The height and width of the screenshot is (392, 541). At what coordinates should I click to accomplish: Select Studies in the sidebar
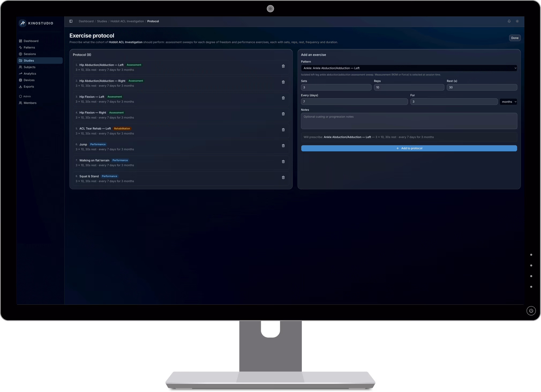(40, 60)
